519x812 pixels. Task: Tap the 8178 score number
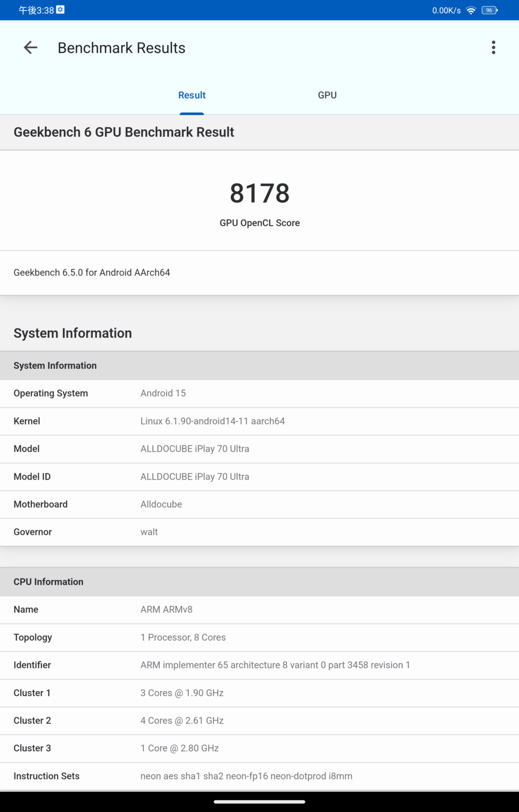[x=259, y=194]
